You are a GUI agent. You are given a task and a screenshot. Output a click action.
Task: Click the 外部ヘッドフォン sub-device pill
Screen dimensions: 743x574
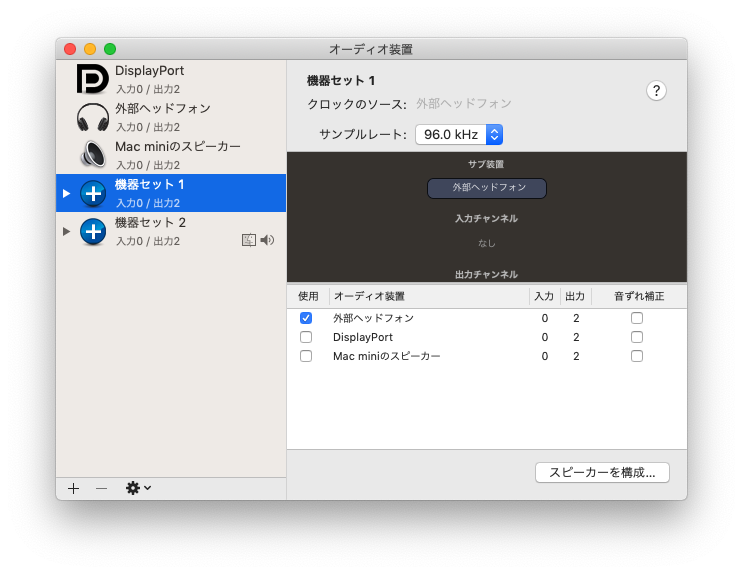pos(487,188)
